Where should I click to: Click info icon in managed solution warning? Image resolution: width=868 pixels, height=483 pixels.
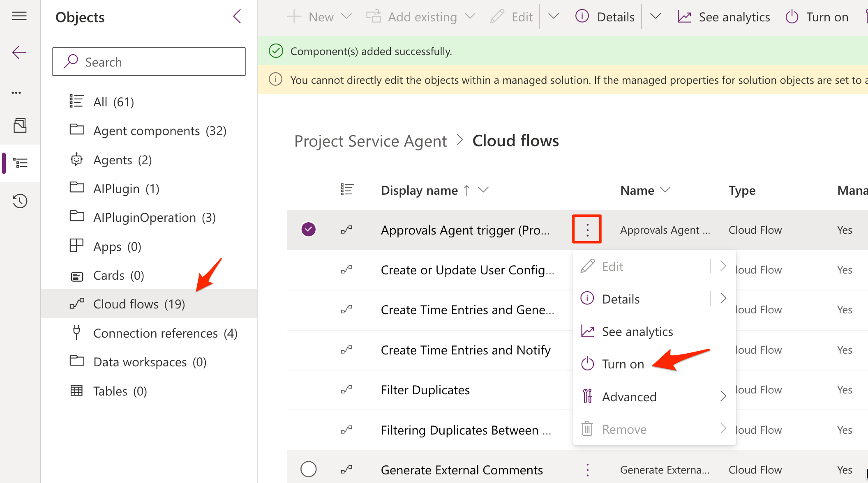[x=275, y=79]
